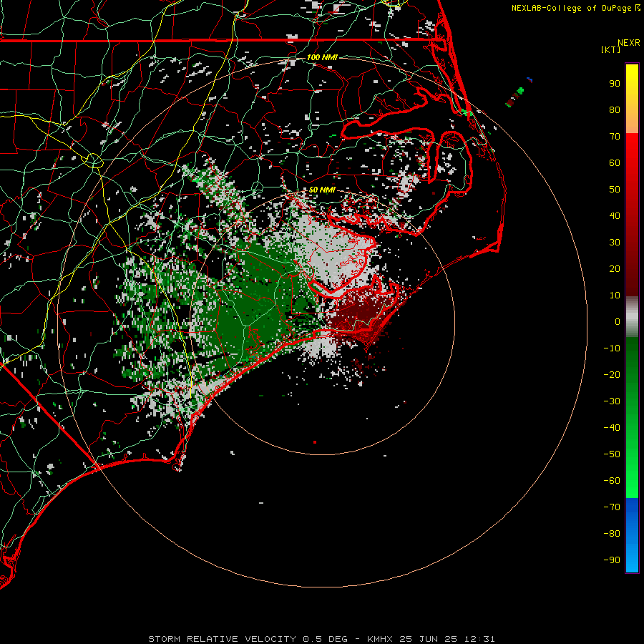This screenshot has height=644, width=644.
Task: Click the 80 value on the velocity scale
Action: click(x=615, y=110)
